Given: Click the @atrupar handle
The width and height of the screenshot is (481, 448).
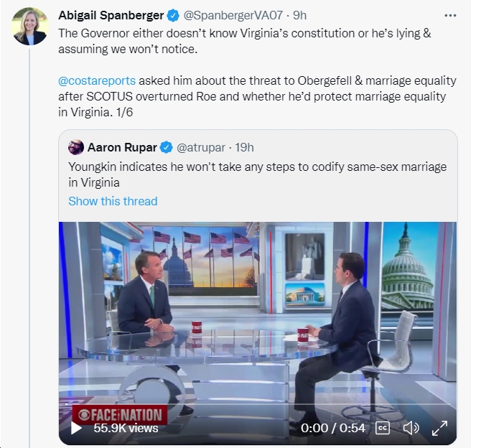Looking at the screenshot, I should (x=201, y=148).
